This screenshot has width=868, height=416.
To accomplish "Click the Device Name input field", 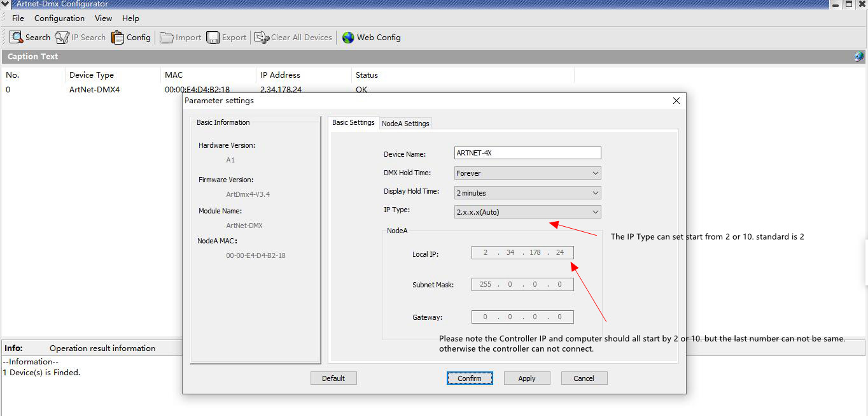I will click(528, 154).
